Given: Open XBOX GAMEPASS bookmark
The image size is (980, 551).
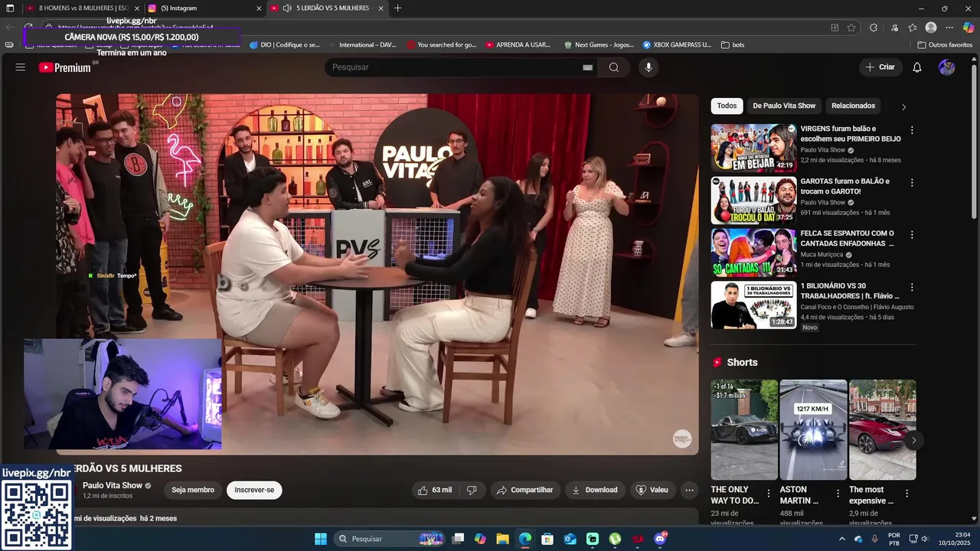Looking at the screenshot, I should (x=677, y=45).
